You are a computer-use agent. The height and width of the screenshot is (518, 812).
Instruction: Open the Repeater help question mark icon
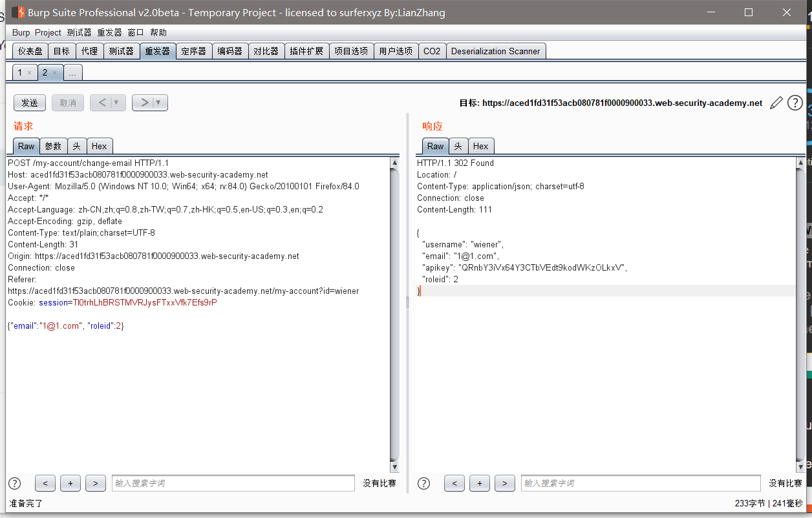795,103
